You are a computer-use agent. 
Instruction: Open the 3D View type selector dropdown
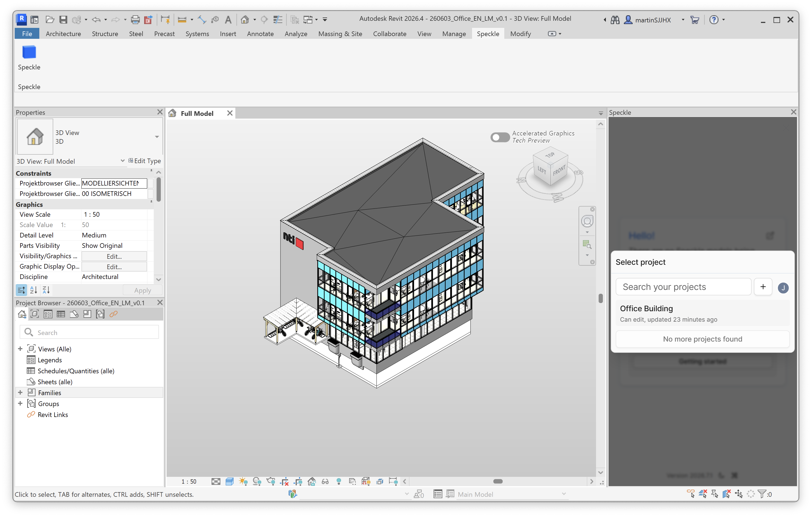click(x=157, y=137)
